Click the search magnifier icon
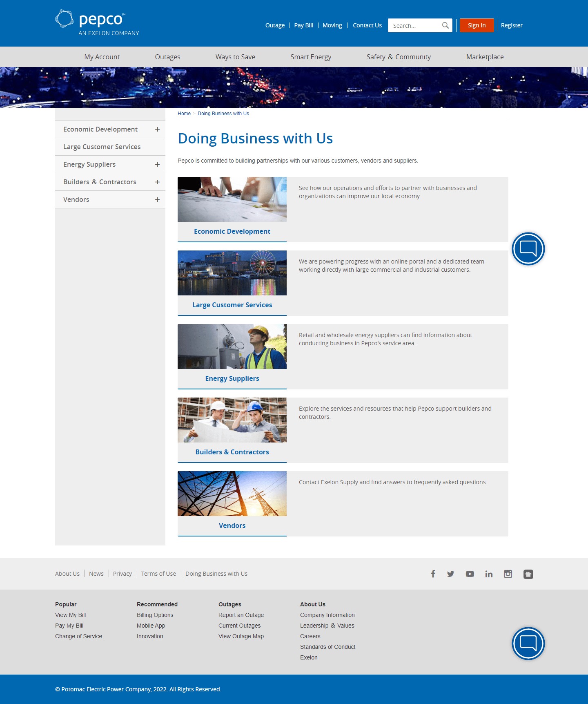This screenshot has width=588, height=704. pos(445,25)
